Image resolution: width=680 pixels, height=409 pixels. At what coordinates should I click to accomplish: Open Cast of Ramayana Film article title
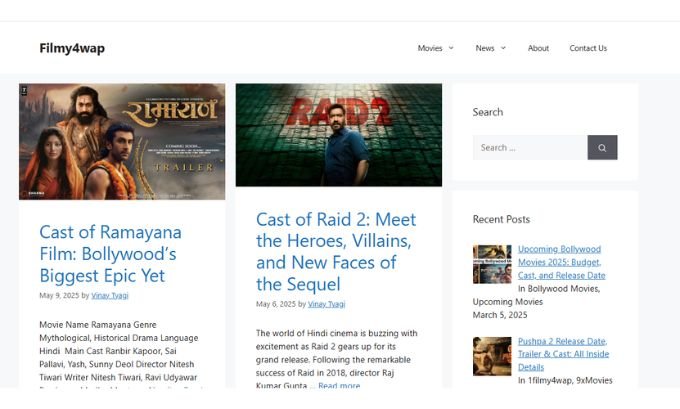tap(111, 254)
